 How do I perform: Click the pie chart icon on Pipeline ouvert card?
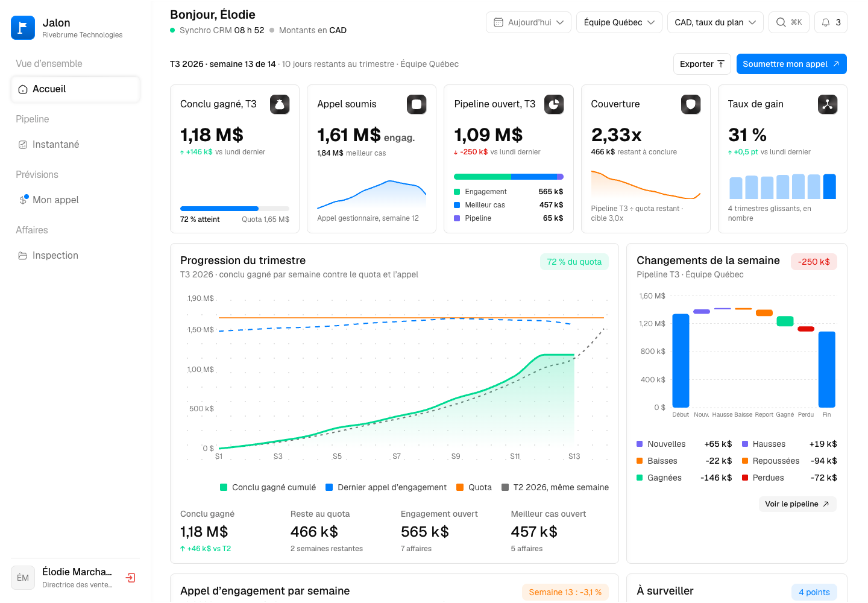554,104
